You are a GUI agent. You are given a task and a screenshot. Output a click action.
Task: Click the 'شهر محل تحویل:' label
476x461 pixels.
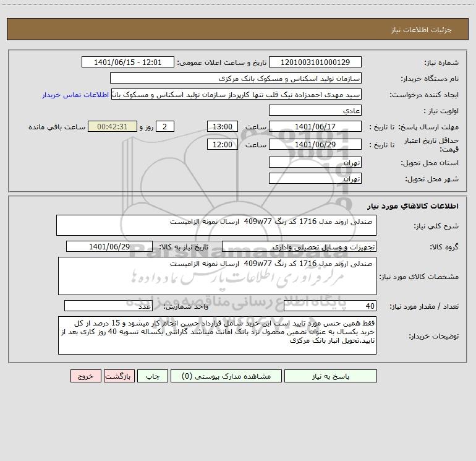(432, 179)
